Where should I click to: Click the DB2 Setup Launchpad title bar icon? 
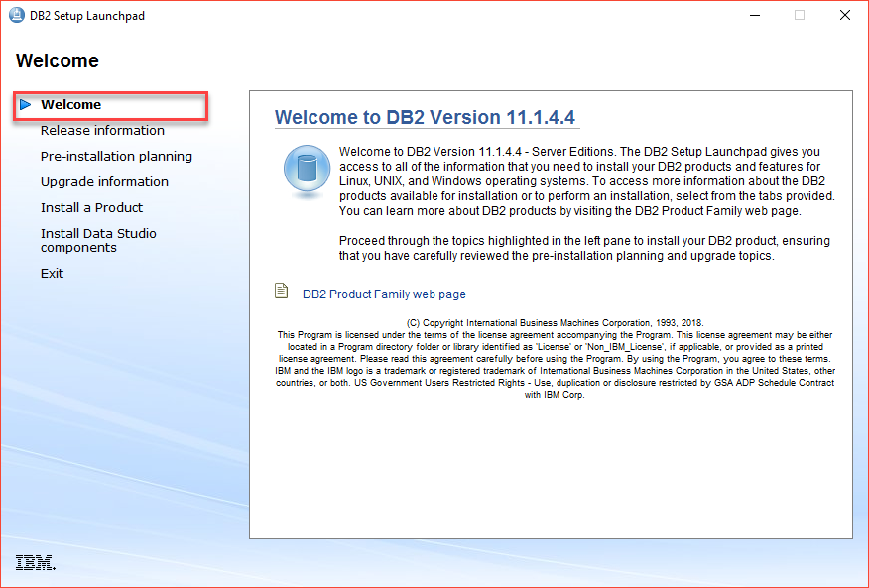click(x=17, y=15)
